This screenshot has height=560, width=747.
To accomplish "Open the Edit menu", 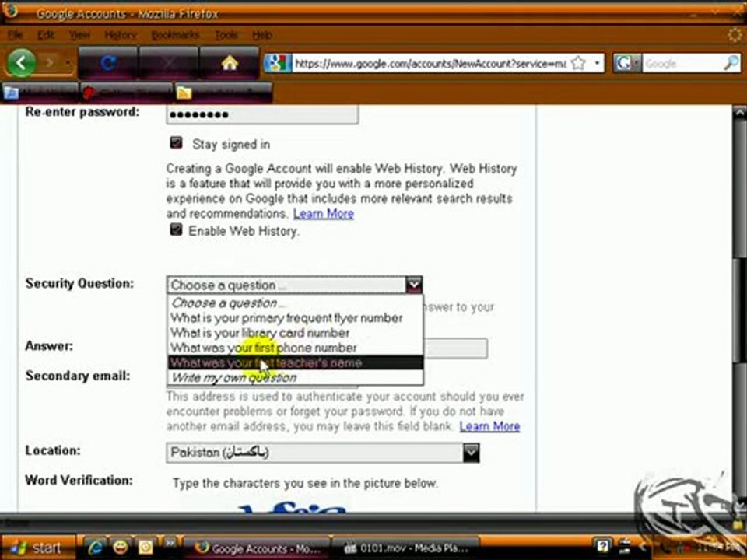I will pos(46,35).
